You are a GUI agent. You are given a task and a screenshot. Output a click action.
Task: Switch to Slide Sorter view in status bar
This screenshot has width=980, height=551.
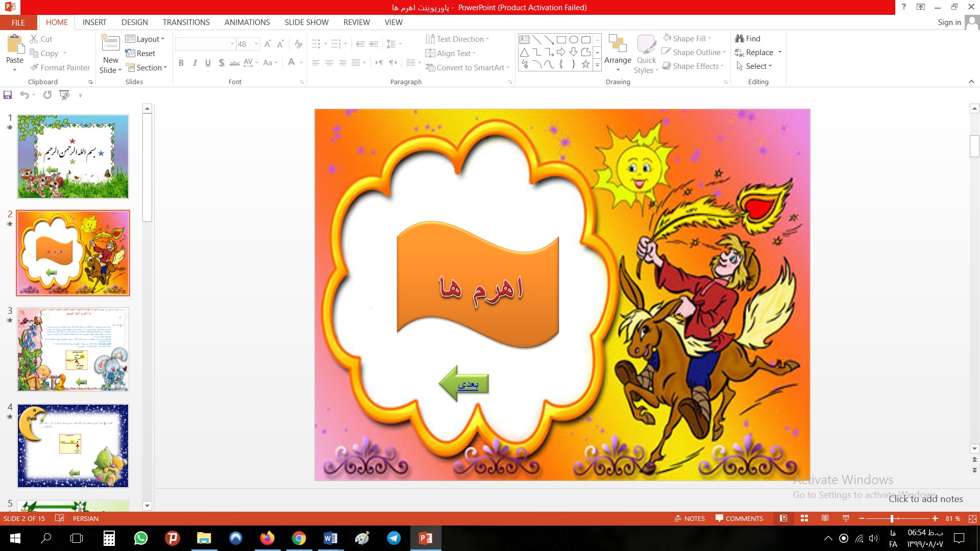(x=804, y=518)
